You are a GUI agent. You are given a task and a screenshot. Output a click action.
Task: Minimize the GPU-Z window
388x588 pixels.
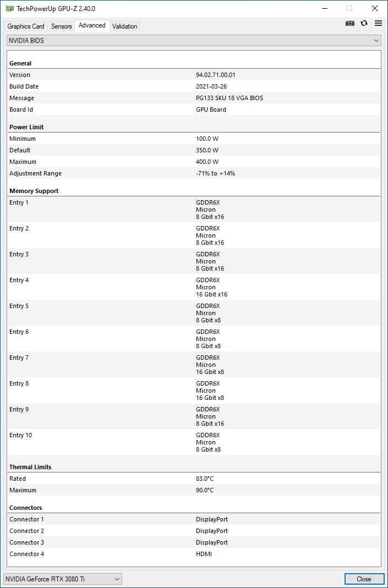tap(324, 9)
